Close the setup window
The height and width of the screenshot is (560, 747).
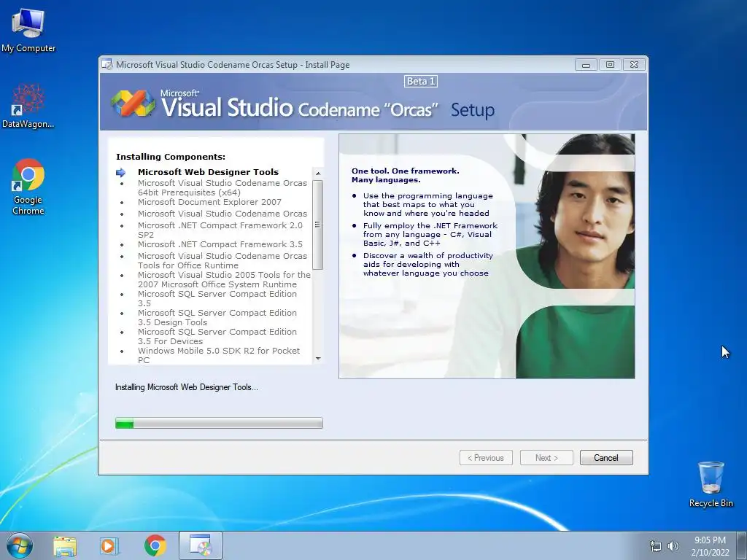coord(634,65)
